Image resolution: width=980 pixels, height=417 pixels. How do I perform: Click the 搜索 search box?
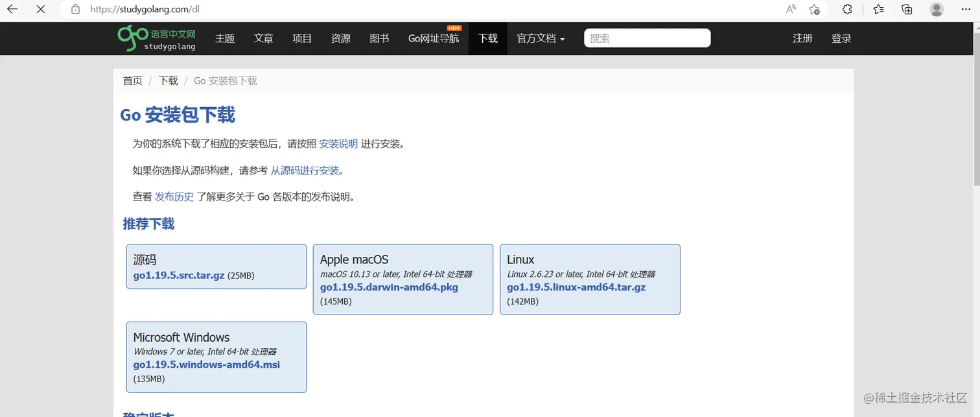coord(647,38)
